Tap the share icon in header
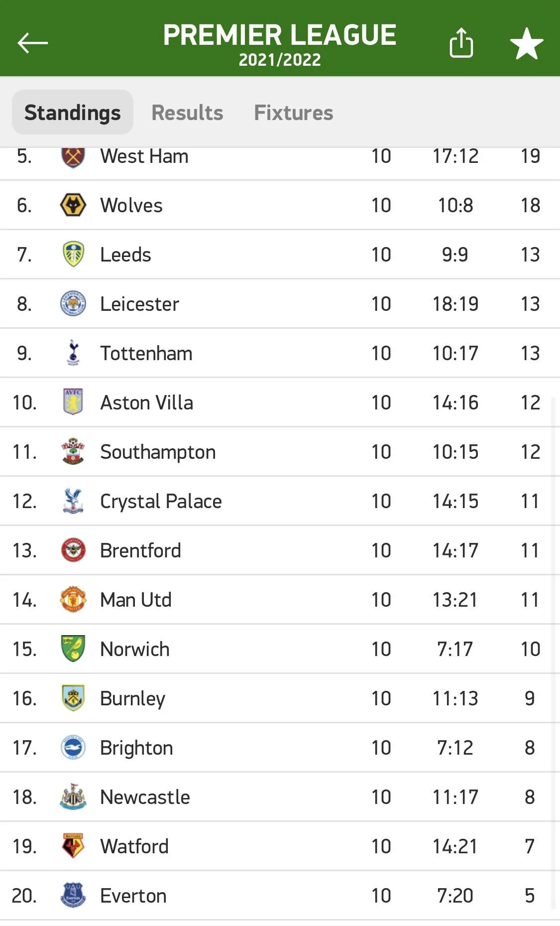This screenshot has height=926, width=560. (461, 43)
